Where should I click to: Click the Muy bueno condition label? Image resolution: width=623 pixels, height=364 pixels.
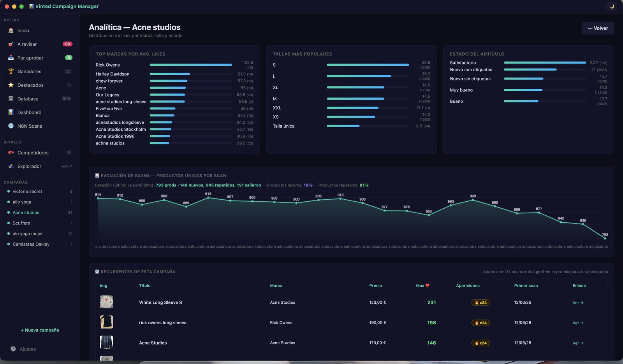click(x=461, y=90)
